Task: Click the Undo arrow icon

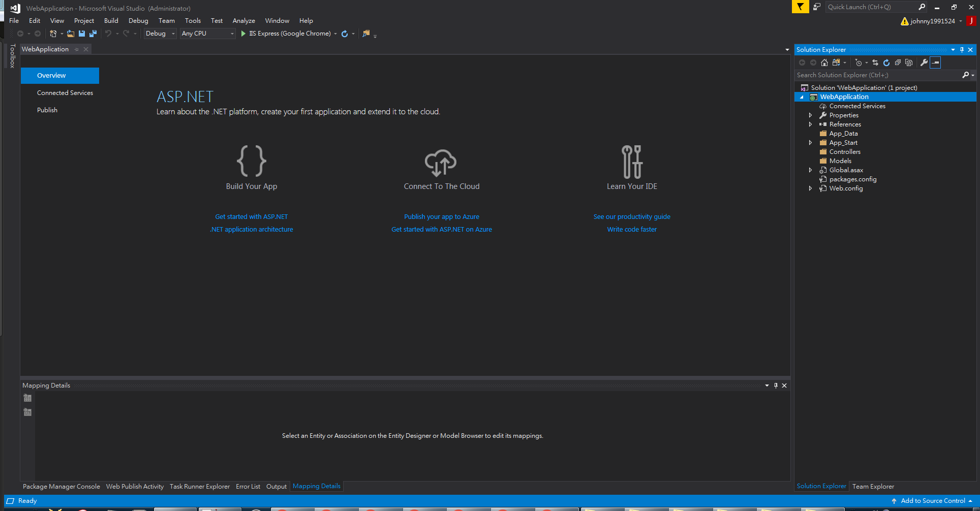Action: tap(108, 34)
